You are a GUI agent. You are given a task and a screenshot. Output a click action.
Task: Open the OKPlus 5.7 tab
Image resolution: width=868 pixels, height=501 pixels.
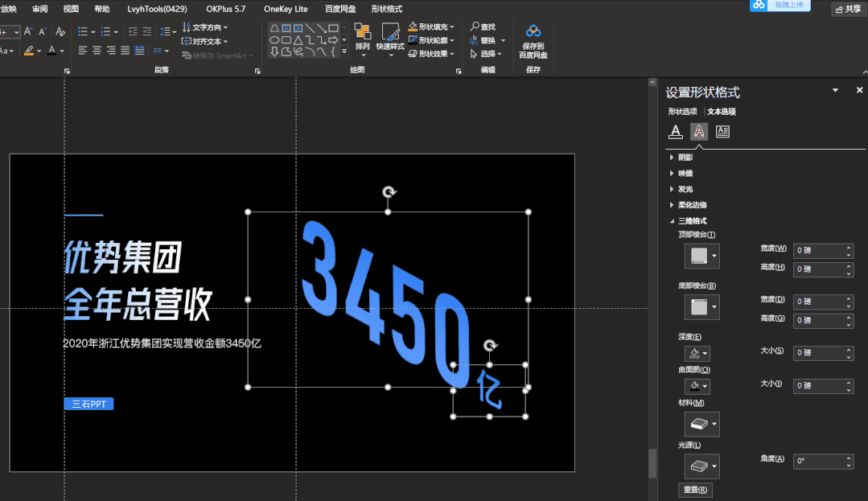point(226,9)
